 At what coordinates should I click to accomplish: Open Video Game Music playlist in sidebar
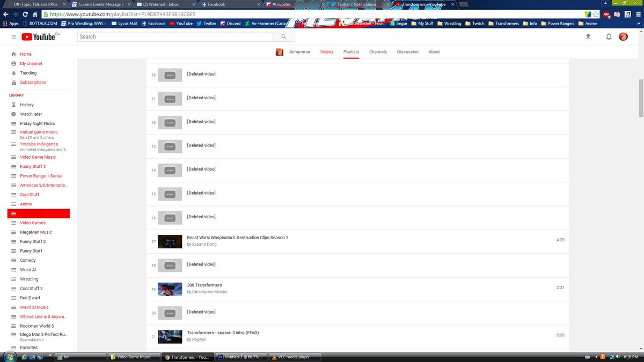click(39, 157)
